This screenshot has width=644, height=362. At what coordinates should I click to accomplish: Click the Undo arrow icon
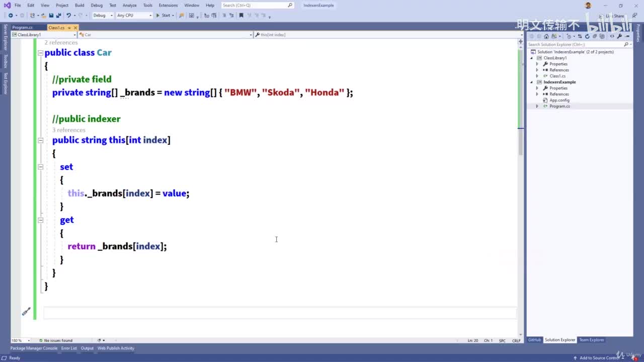click(x=68, y=16)
